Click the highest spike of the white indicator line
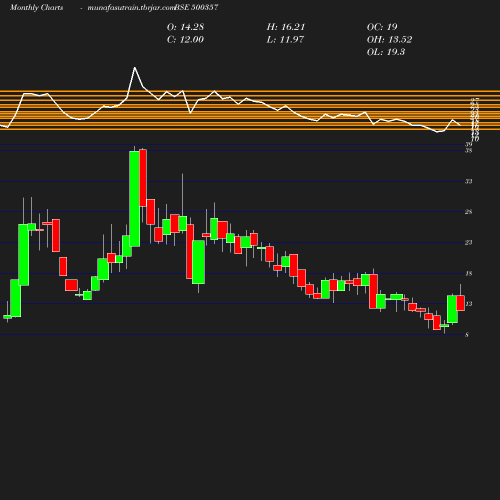 (x=135, y=68)
